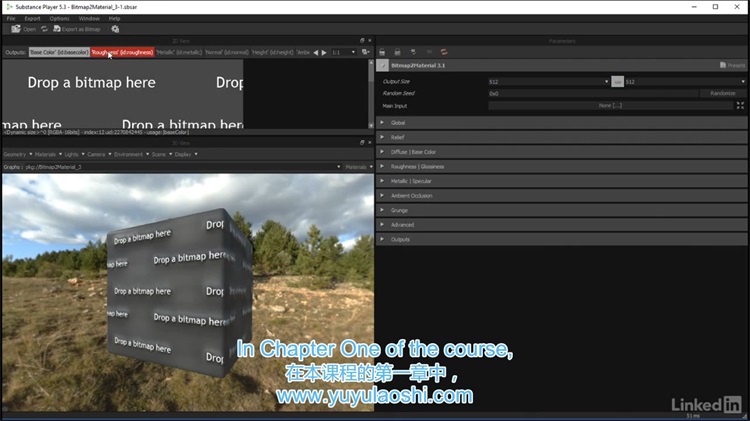Close the 3D View panel
750x421 pixels.
[x=369, y=143]
